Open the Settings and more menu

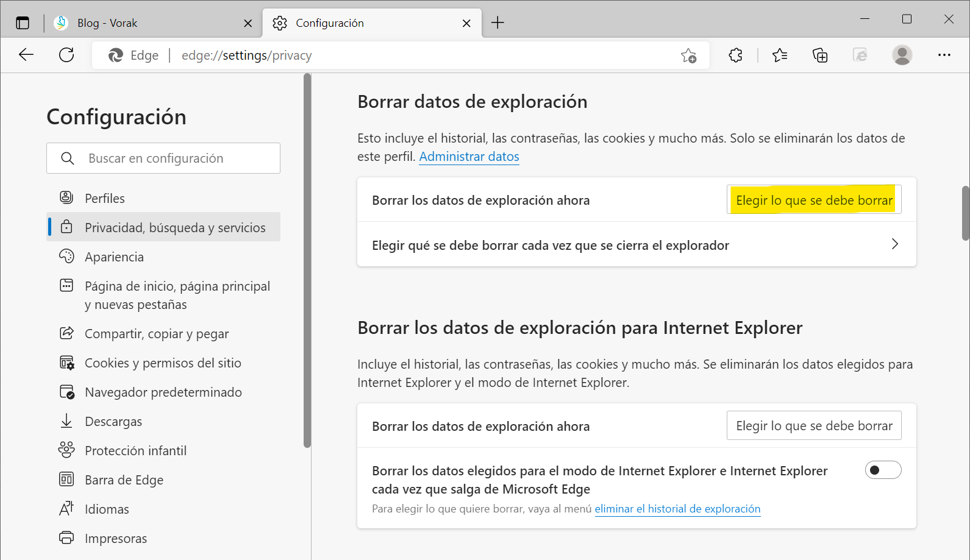944,55
